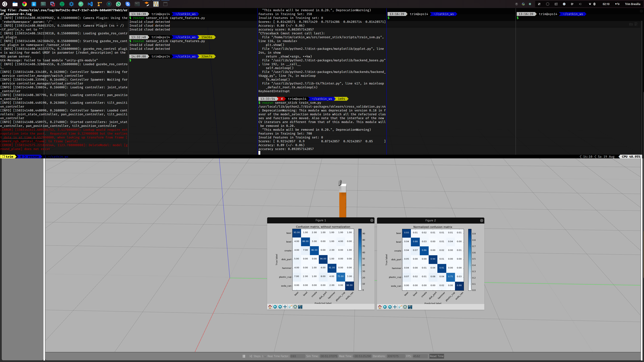
Task: Click the Bluetooth icon in system tray
Action: [x=595, y=4]
